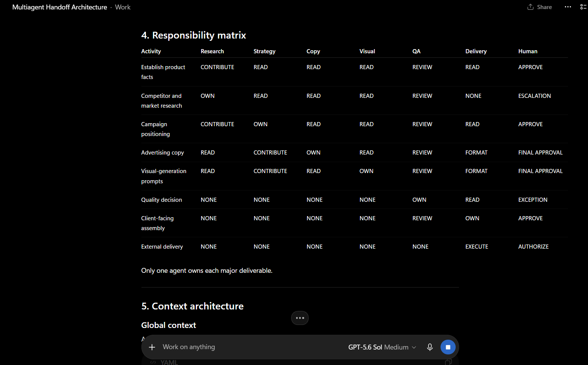Click the 'Visual-generation prompts' row label

164,176
